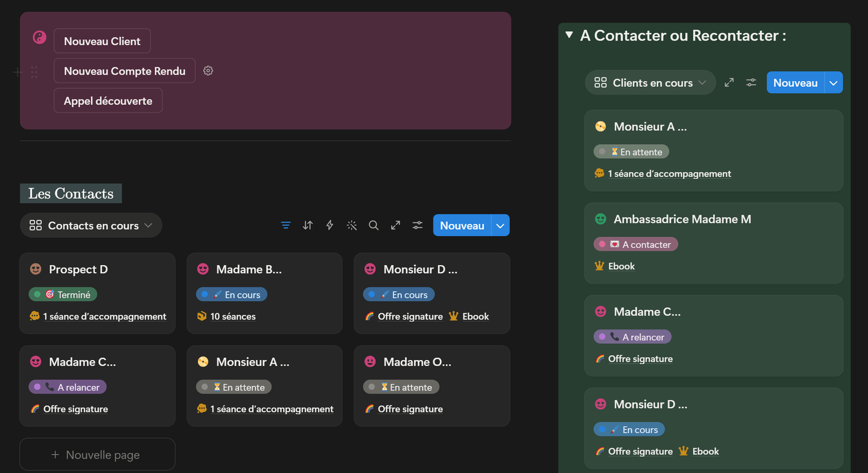Open the Clients en cours view dropdown
This screenshot has width=868, height=473.
coord(650,82)
